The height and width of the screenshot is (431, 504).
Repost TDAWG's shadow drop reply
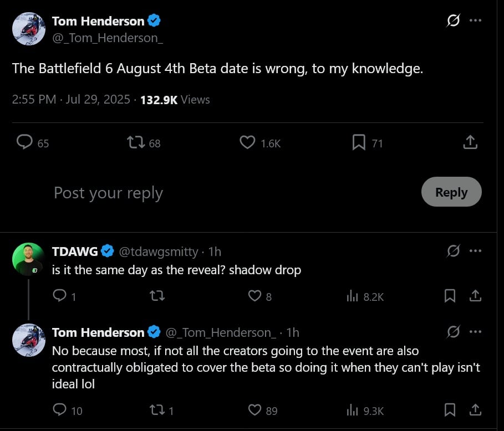click(157, 296)
